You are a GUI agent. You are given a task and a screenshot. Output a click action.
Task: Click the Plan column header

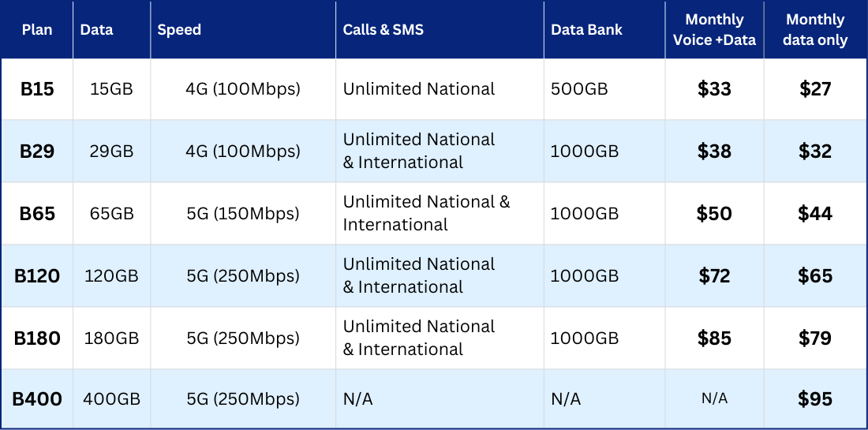[37, 30]
